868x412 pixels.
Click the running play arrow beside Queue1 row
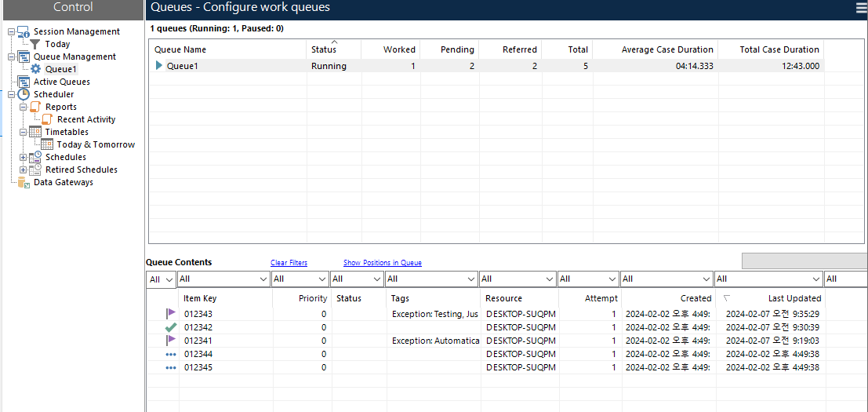click(159, 66)
